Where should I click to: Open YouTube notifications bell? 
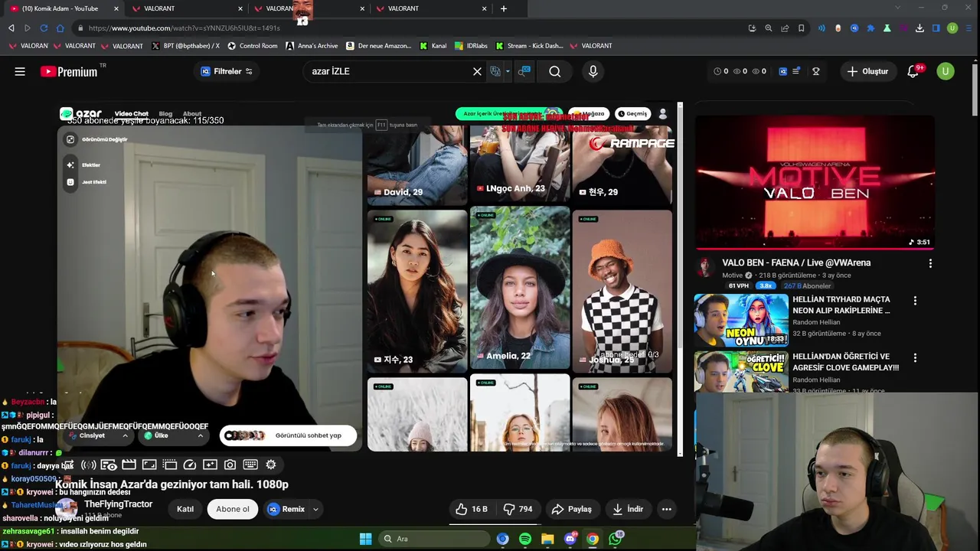(x=913, y=71)
